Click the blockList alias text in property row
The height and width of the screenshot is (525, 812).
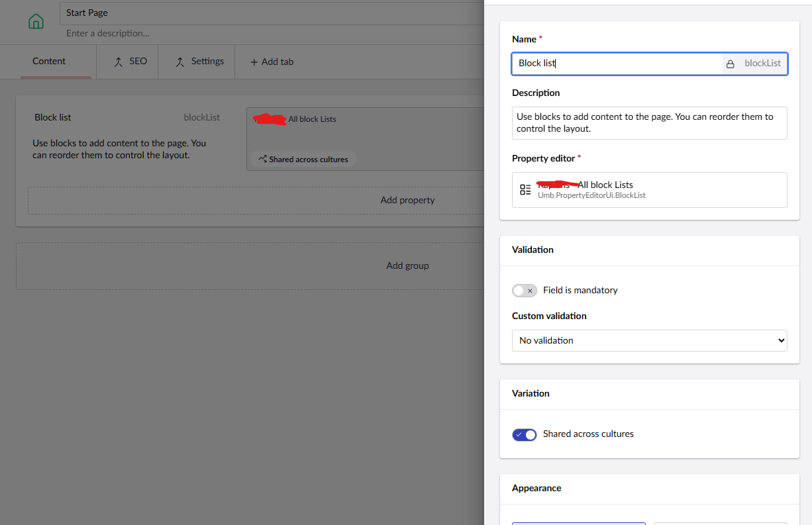point(201,117)
